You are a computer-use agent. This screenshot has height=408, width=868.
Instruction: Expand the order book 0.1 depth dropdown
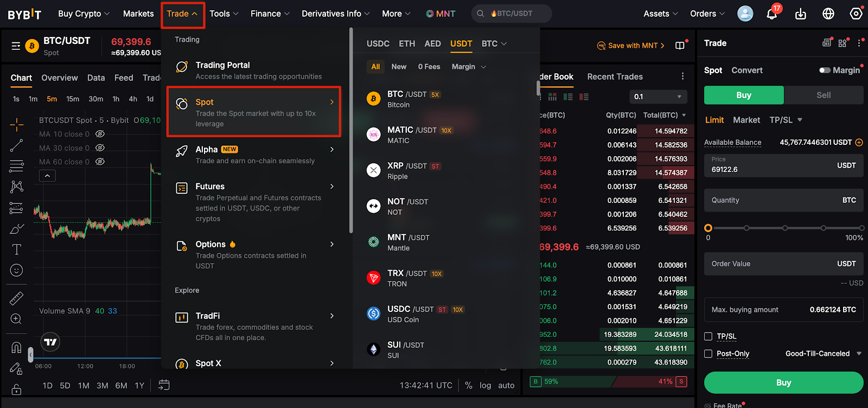(658, 97)
